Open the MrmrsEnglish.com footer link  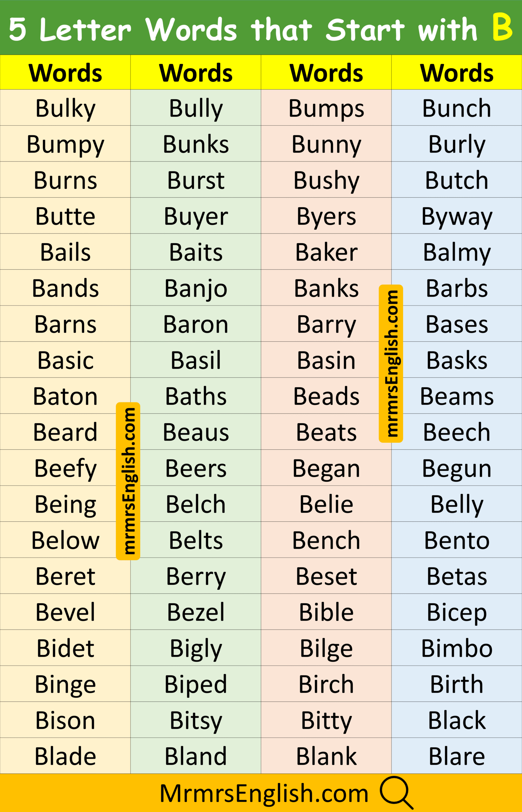pyautogui.click(x=264, y=793)
